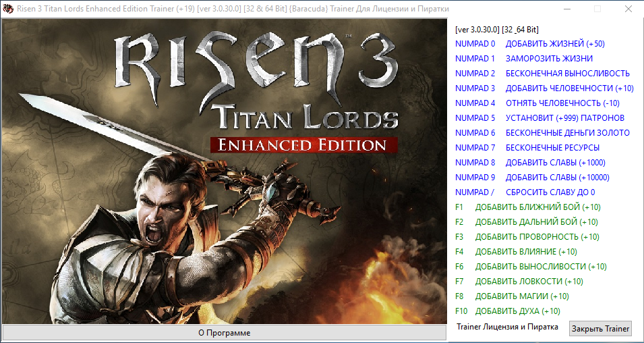This screenshot has width=644, height=343.
Task: Click Trainer Лицензия и Пиратка label
Action: coord(507,327)
